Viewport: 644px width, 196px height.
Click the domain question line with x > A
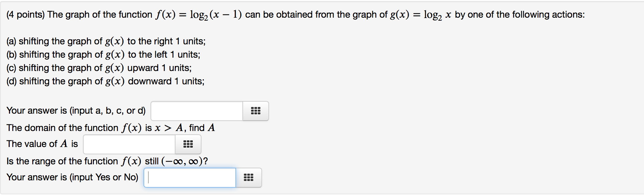111,127
